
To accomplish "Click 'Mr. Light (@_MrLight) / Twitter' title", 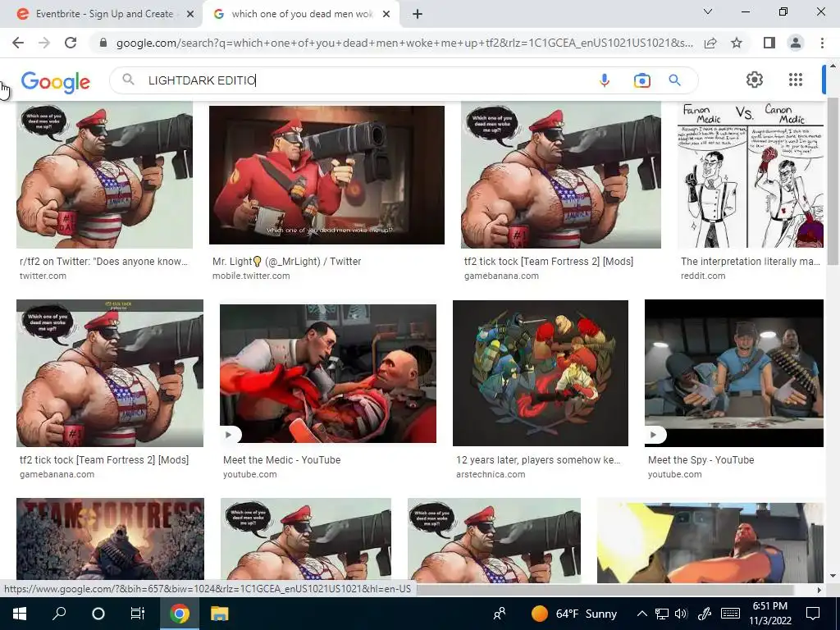I will pos(286,262).
